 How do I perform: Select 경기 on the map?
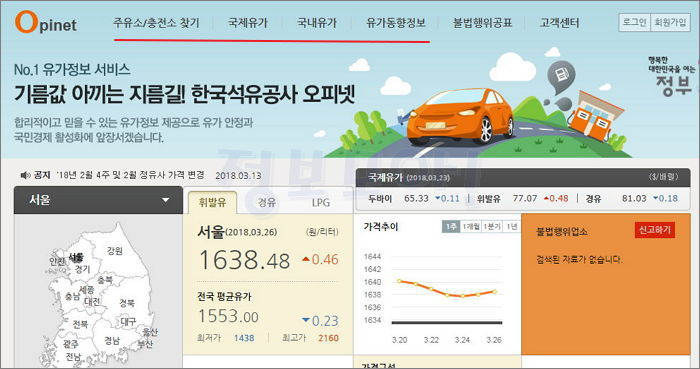83,269
